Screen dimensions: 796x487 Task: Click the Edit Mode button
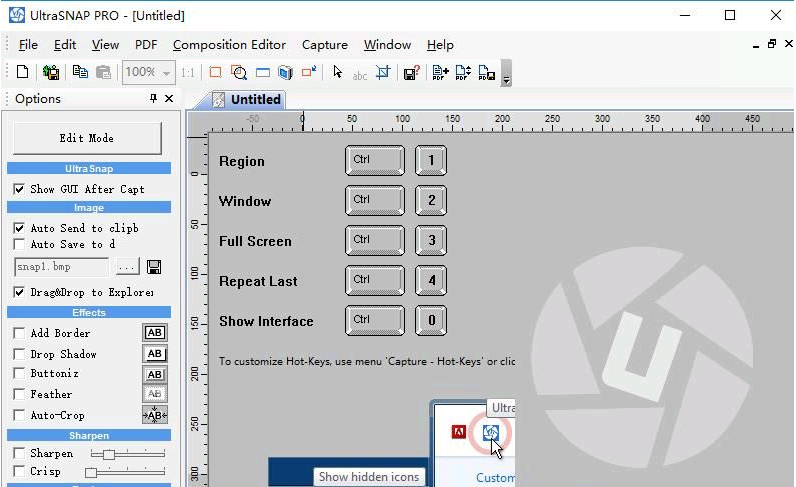pos(87,138)
